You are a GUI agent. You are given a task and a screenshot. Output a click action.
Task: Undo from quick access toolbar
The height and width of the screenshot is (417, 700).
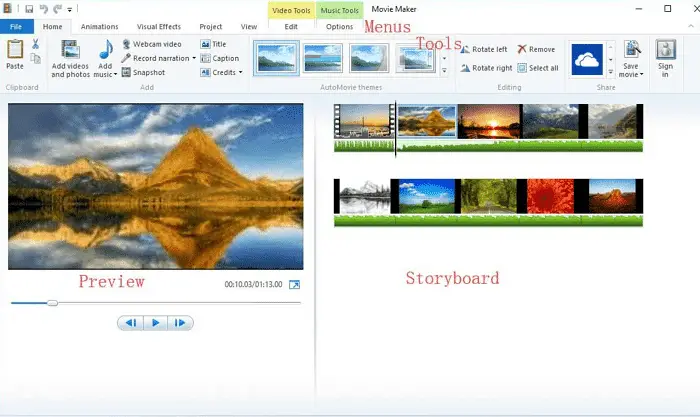(43, 9)
